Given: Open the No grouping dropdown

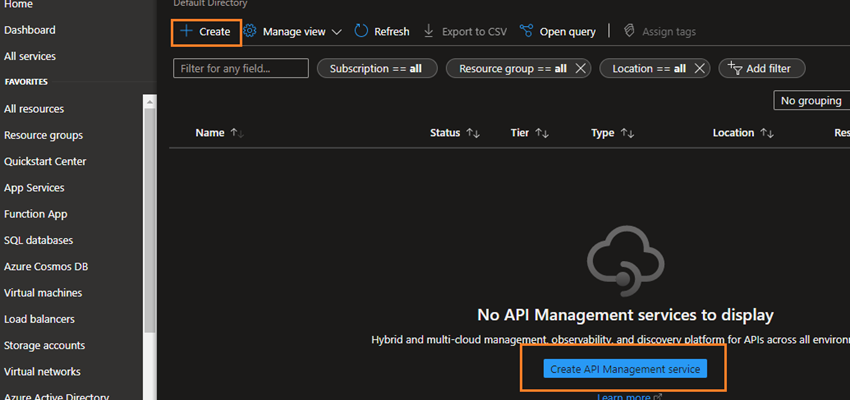Looking at the screenshot, I should point(812,101).
